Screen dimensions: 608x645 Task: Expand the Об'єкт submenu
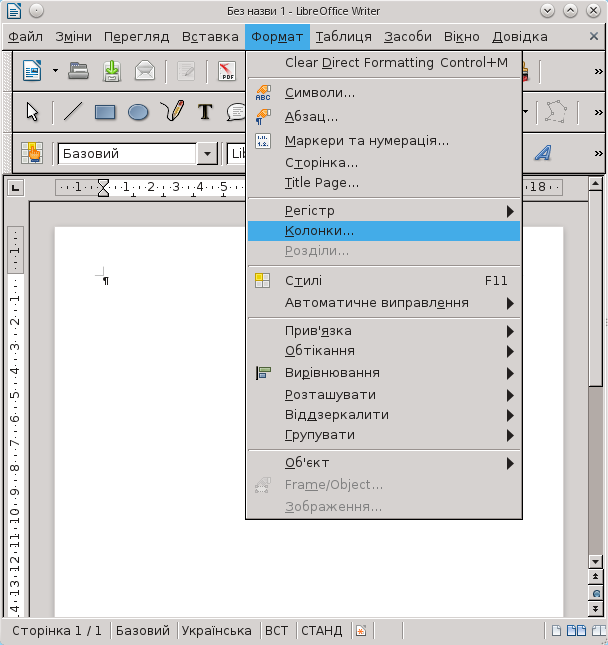[x=384, y=463]
